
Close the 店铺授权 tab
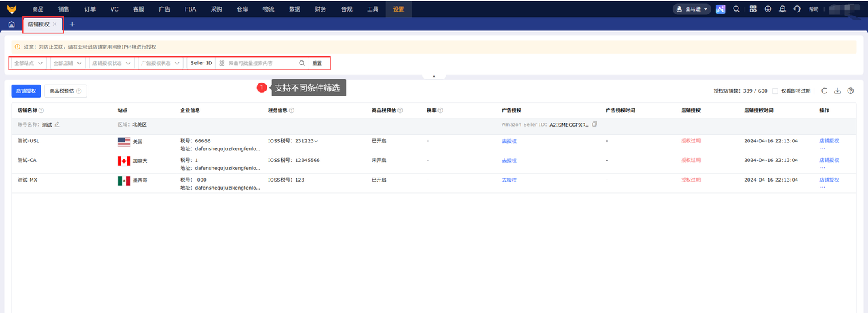[55, 24]
